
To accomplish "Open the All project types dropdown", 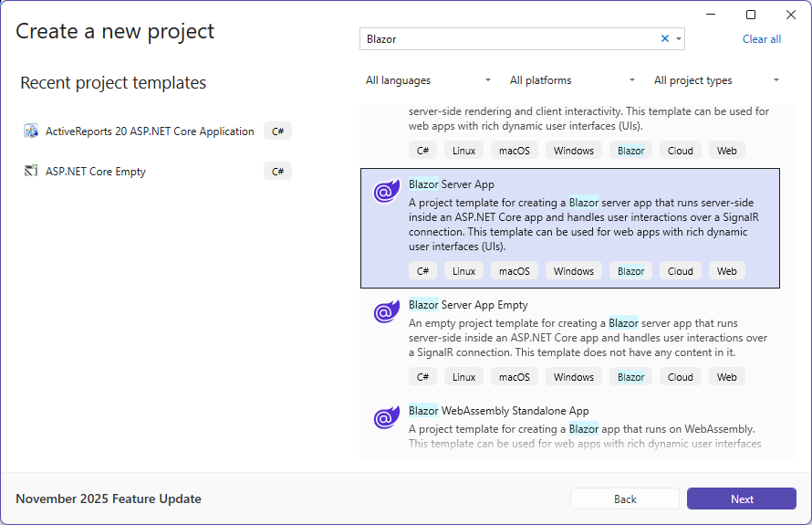I will (716, 80).
